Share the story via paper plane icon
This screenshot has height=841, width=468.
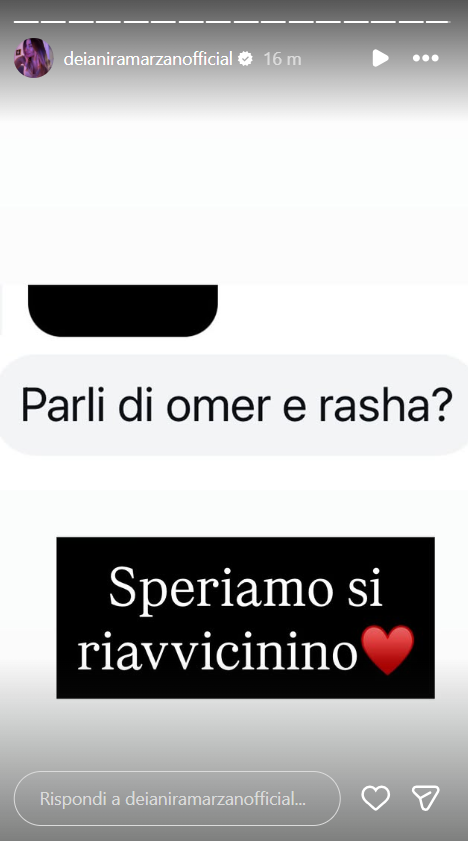coord(426,798)
